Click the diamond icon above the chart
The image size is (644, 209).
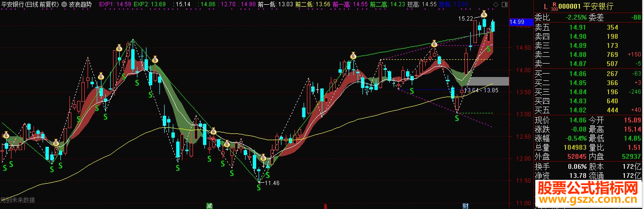[495, 4]
